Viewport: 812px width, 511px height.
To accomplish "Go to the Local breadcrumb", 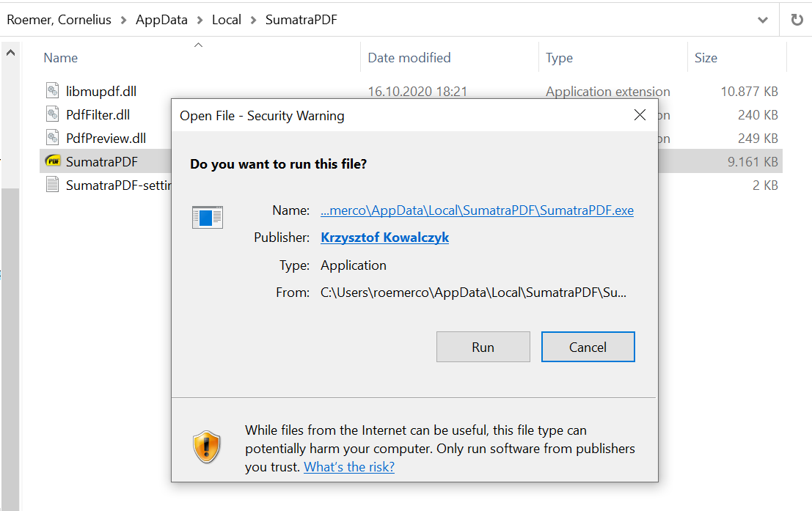I will click(x=227, y=20).
